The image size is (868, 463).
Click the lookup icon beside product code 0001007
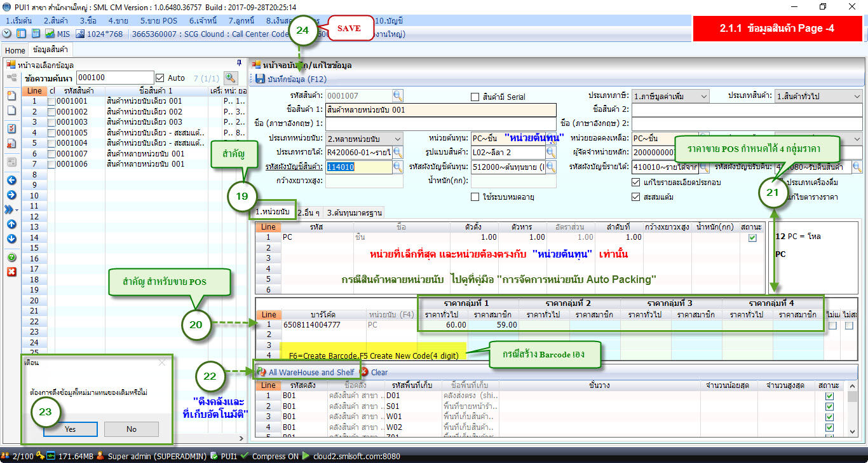tap(398, 96)
